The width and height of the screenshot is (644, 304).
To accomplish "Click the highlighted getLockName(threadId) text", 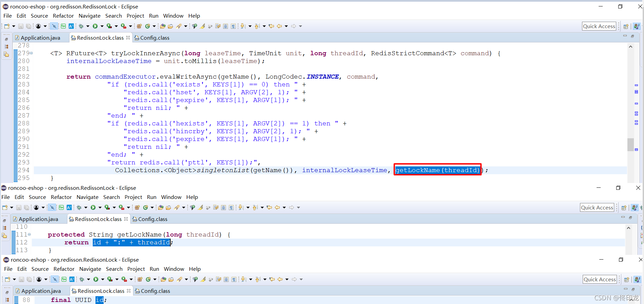I will (437, 170).
